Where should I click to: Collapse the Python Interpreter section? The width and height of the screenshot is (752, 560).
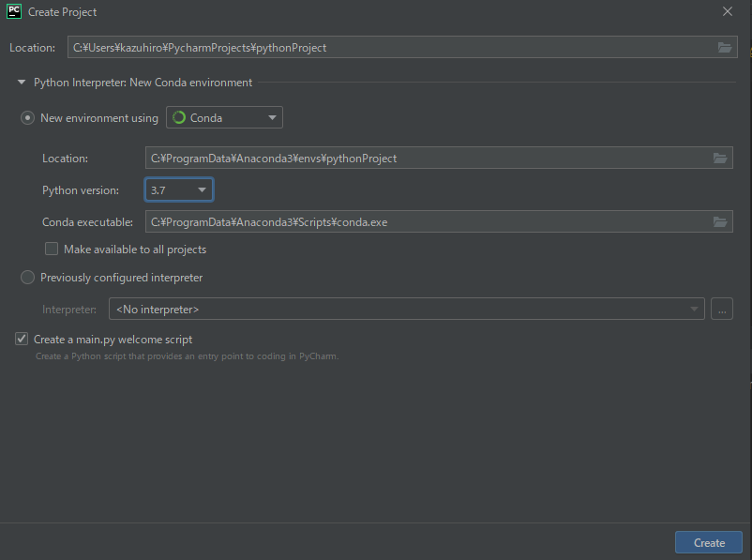tap(22, 83)
